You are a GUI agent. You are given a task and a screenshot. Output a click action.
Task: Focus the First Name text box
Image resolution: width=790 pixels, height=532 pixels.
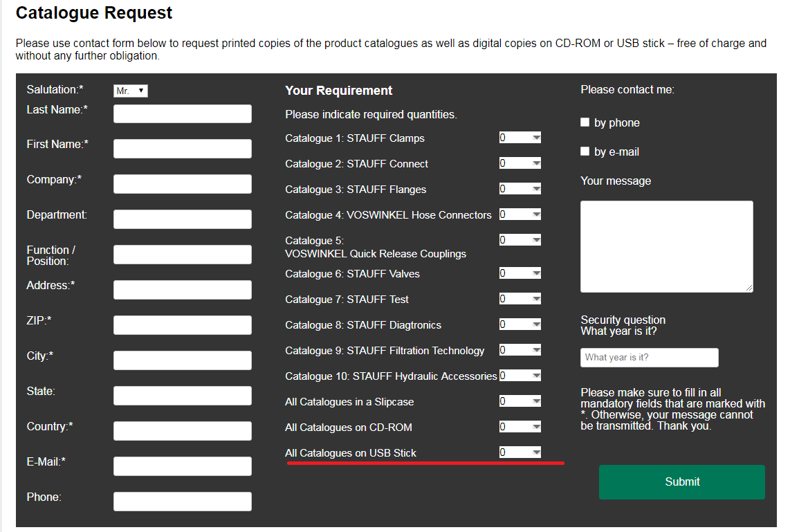tap(183, 149)
